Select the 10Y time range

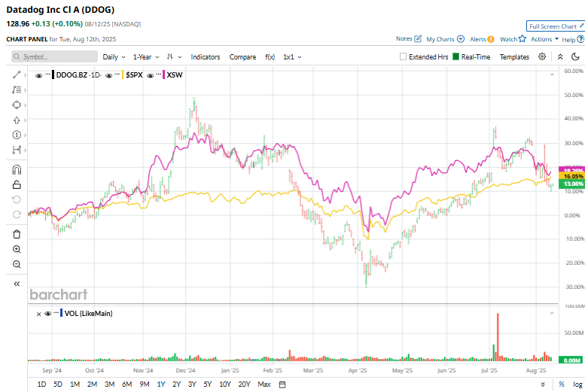[225, 384]
